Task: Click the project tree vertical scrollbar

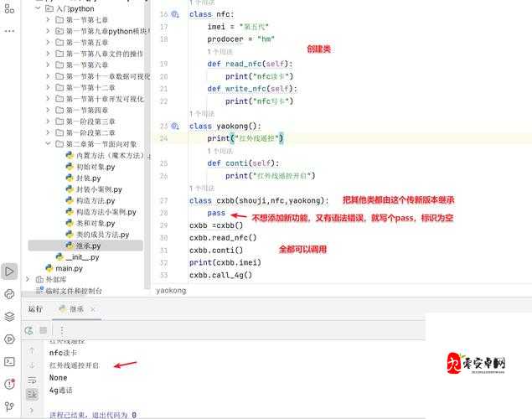Action: (147, 144)
